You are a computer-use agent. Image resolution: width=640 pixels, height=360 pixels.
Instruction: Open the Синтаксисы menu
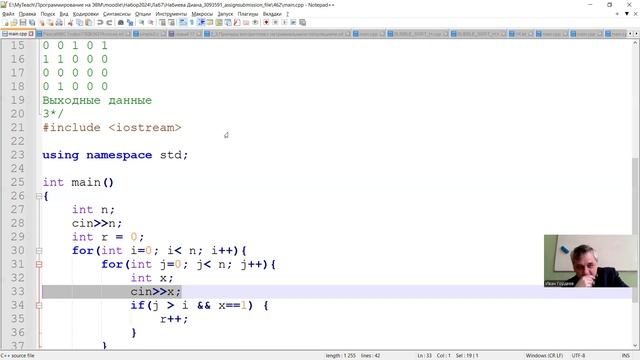[117, 14]
